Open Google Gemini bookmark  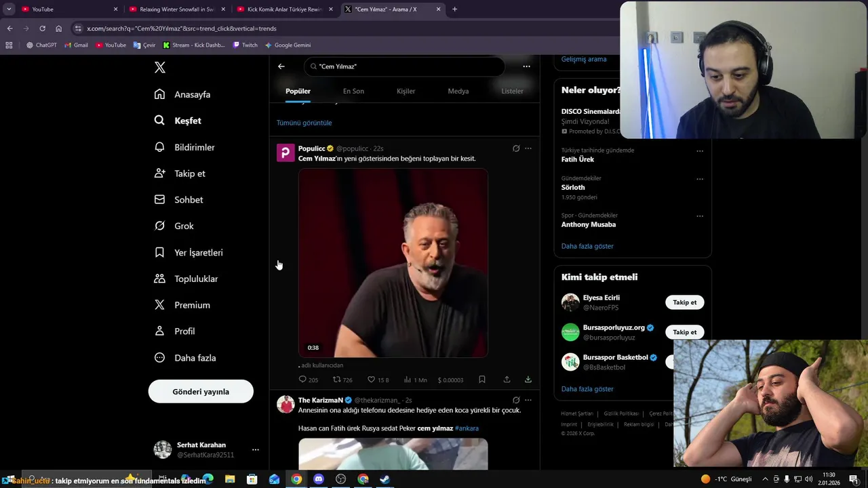point(288,45)
